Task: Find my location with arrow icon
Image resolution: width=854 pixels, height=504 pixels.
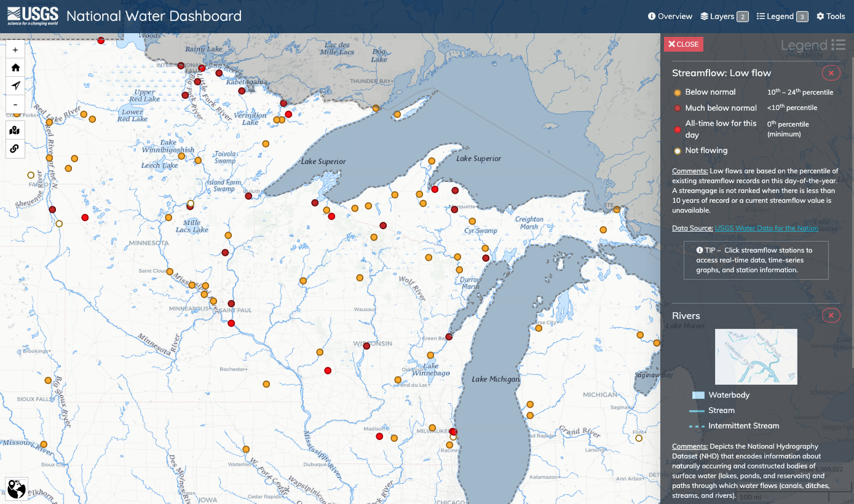Action: pyautogui.click(x=15, y=85)
